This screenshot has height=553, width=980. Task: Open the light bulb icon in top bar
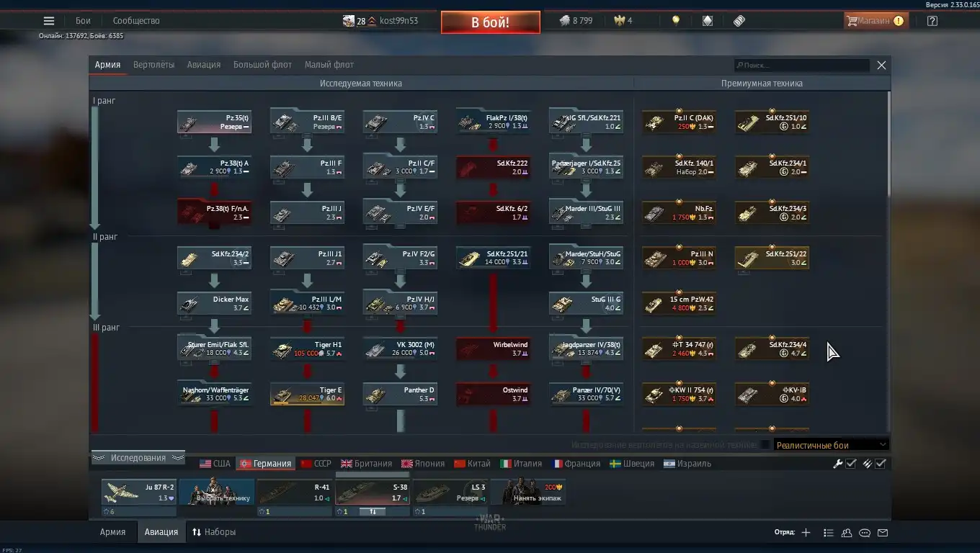(675, 21)
